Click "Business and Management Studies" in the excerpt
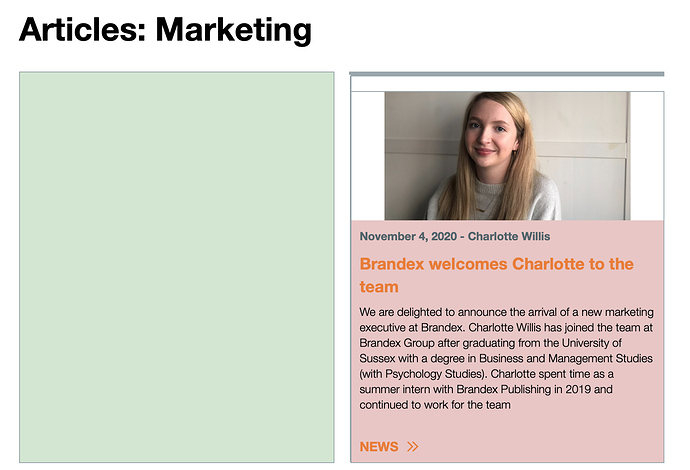Screen dimensions: 690x470 click(565, 358)
